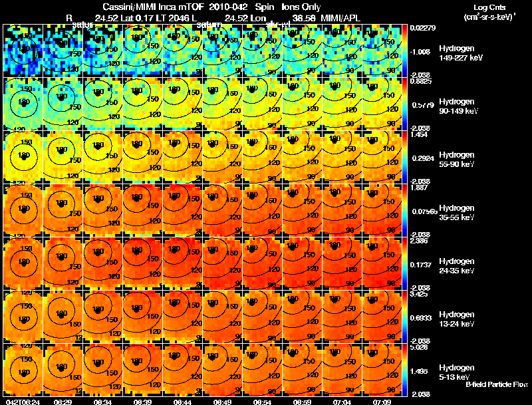
Task: Click the 0.07565 color scale value
Action: (x=424, y=211)
